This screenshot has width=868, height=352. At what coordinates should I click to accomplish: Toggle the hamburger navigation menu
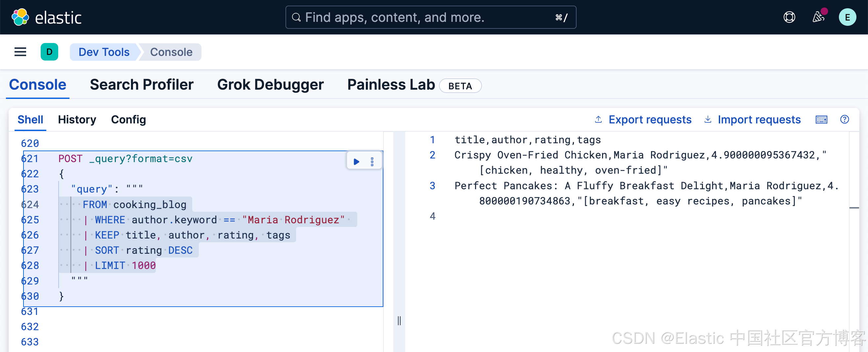pos(20,52)
